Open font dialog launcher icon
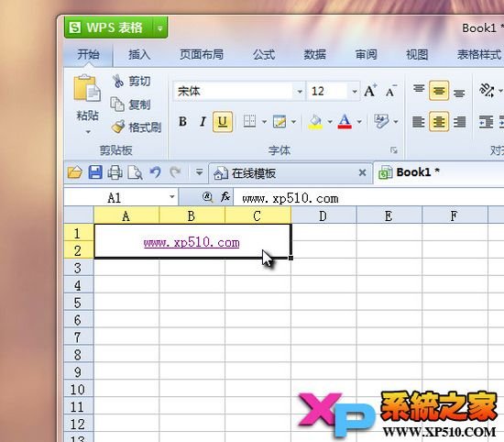Screen dimensions: 504x442 [x=394, y=150]
